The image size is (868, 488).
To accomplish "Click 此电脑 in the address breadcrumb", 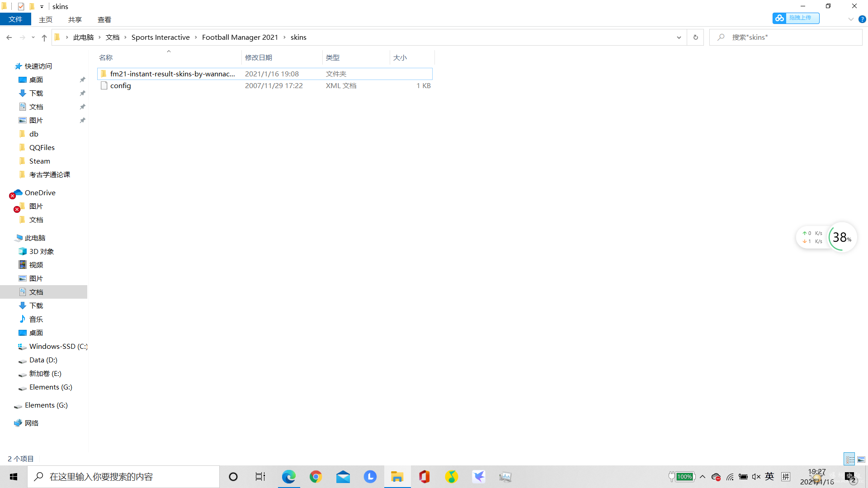I will tap(83, 38).
